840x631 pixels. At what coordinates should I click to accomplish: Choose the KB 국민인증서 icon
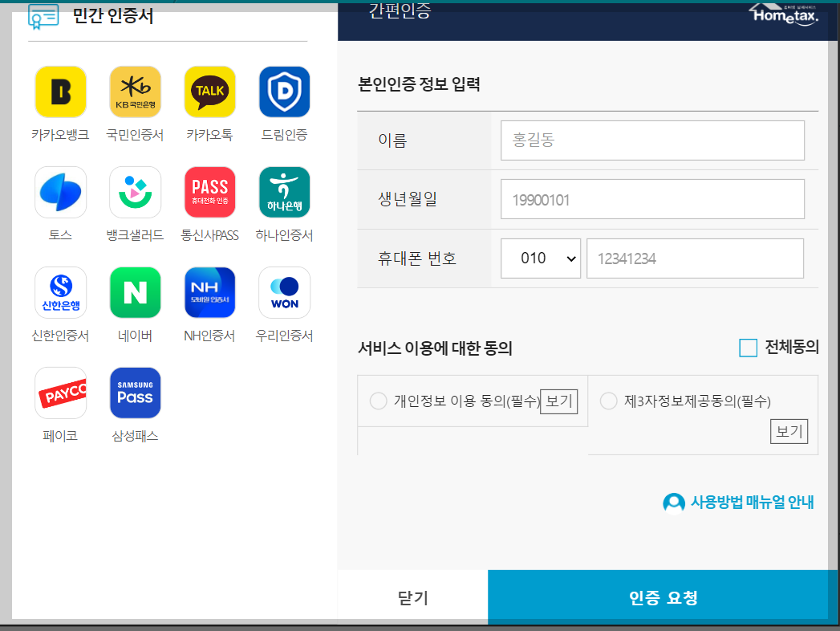[135, 92]
